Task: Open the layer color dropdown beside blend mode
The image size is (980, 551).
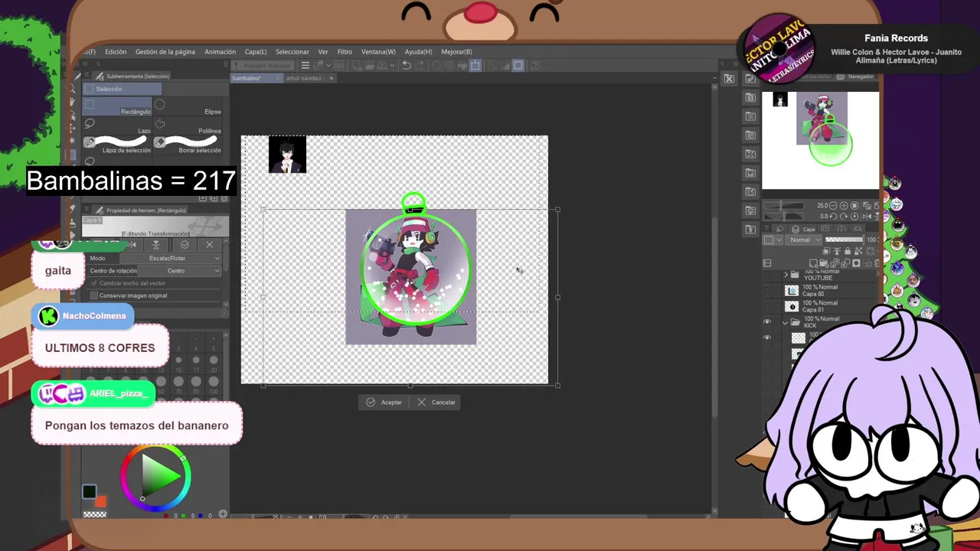Action: [773, 240]
